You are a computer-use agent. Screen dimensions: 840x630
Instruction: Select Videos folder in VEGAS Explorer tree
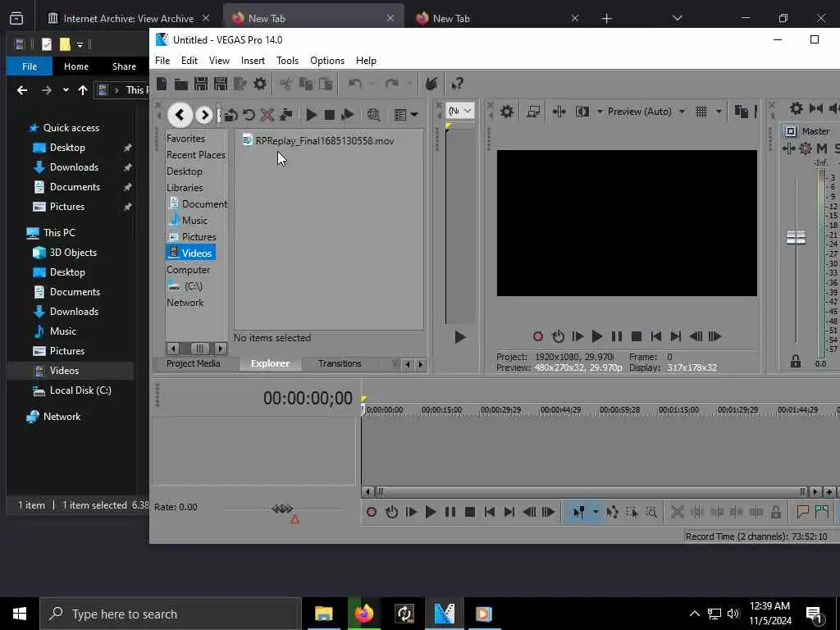(191, 253)
